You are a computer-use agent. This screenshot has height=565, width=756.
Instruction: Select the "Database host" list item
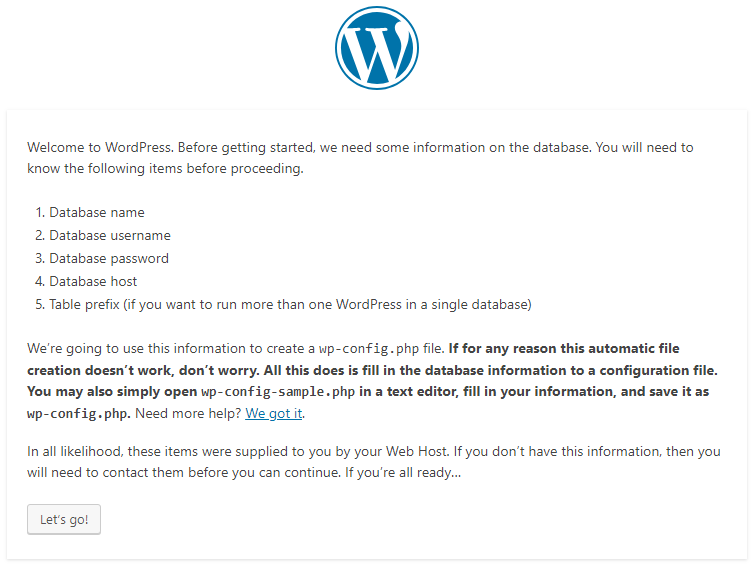[93, 281]
